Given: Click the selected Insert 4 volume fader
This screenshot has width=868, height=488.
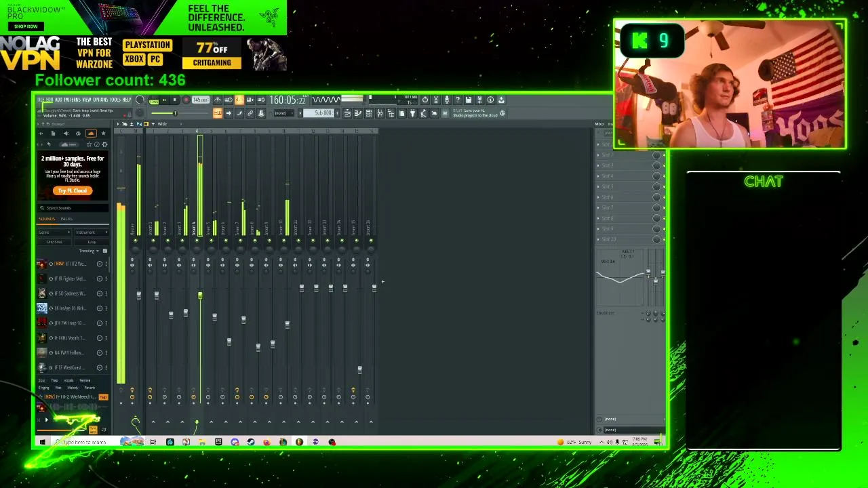Looking at the screenshot, I should coord(200,295).
